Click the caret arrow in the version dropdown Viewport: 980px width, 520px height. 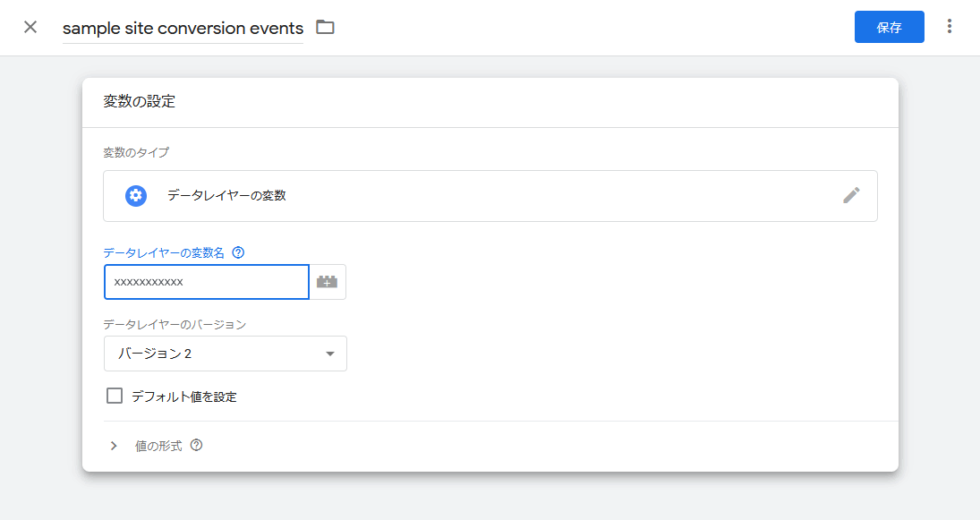(x=330, y=354)
